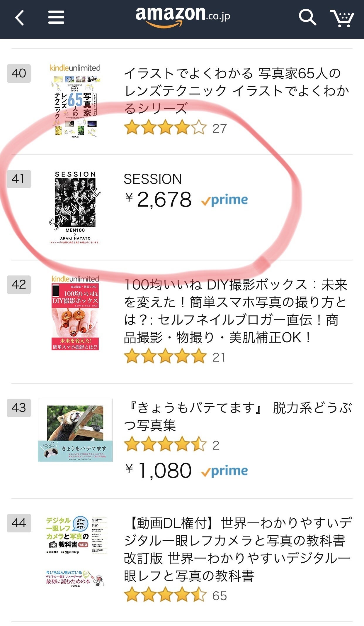Open five-star rating with 21 reviews

[175, 357]
